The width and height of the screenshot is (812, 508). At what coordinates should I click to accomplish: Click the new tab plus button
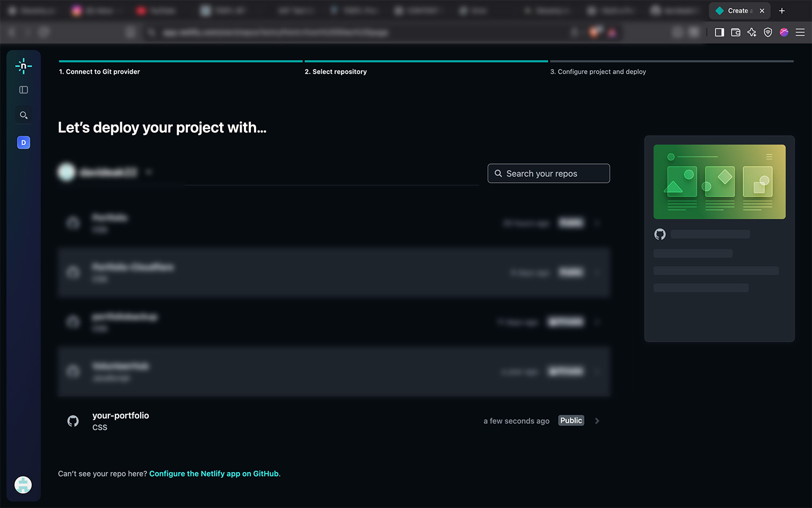point(782,11)
